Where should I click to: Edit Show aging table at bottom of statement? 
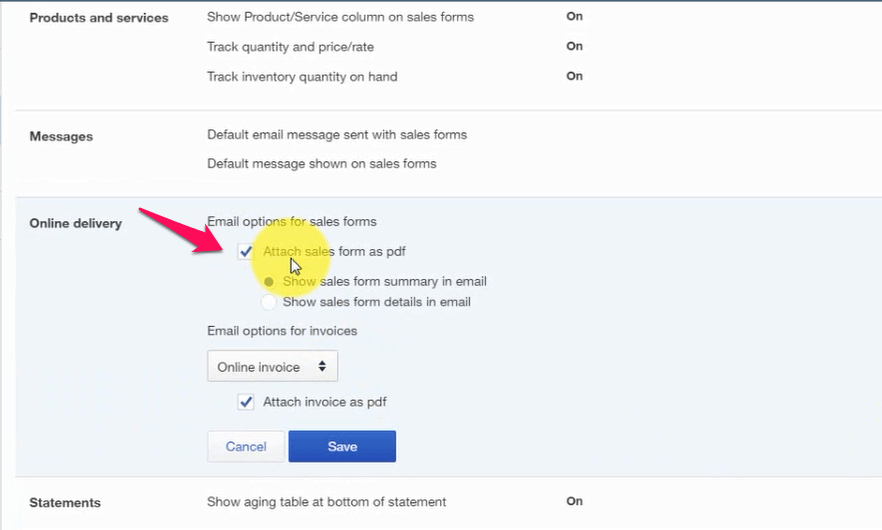click(x=326, y=502)
